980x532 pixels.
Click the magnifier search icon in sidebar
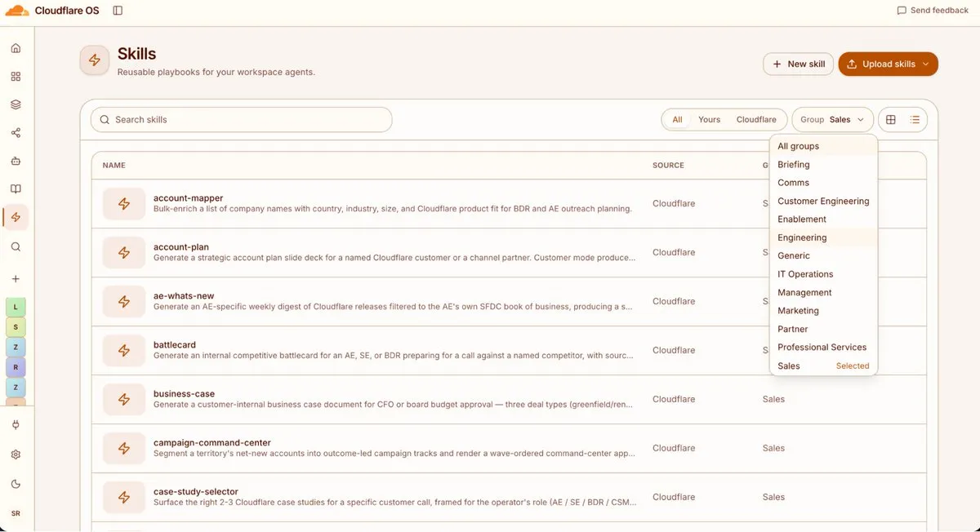pyautogui.click(x=16, y=246)
